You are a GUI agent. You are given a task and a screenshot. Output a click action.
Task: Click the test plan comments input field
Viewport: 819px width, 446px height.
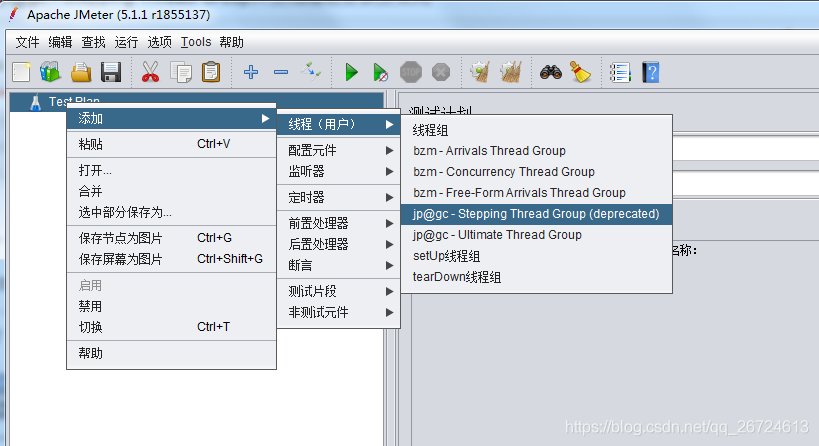746,183
